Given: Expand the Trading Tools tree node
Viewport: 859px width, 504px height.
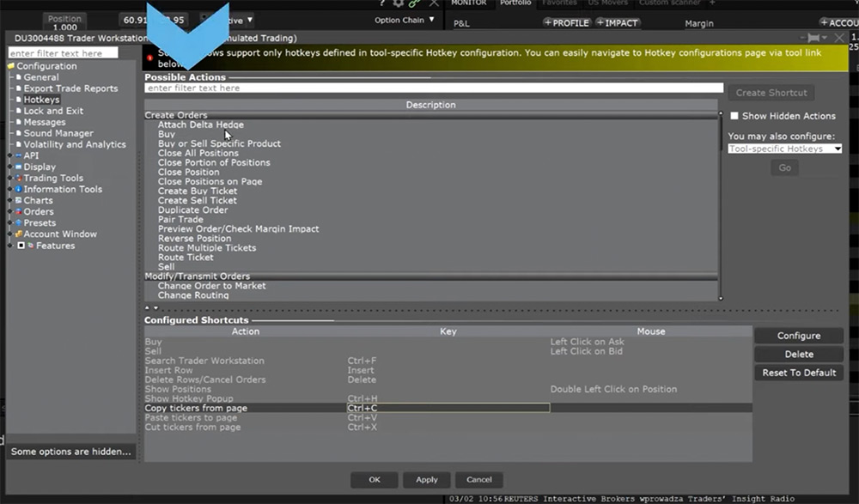Looking at the screenshot, I should pyautogui.click(x=9, y=179).
